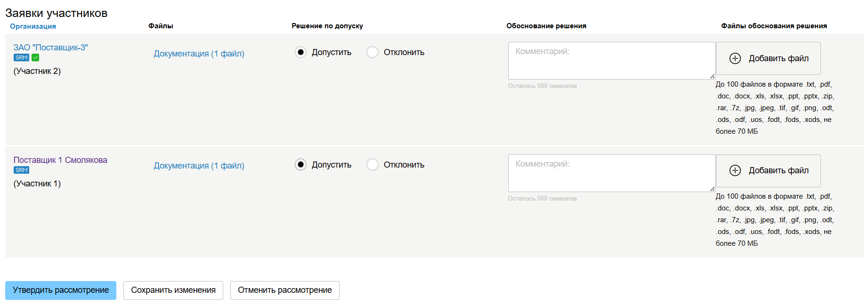Focus the Комментарий field for Участник 2
This screenshot has width=868, height=306.
click(x=611, y=61)
